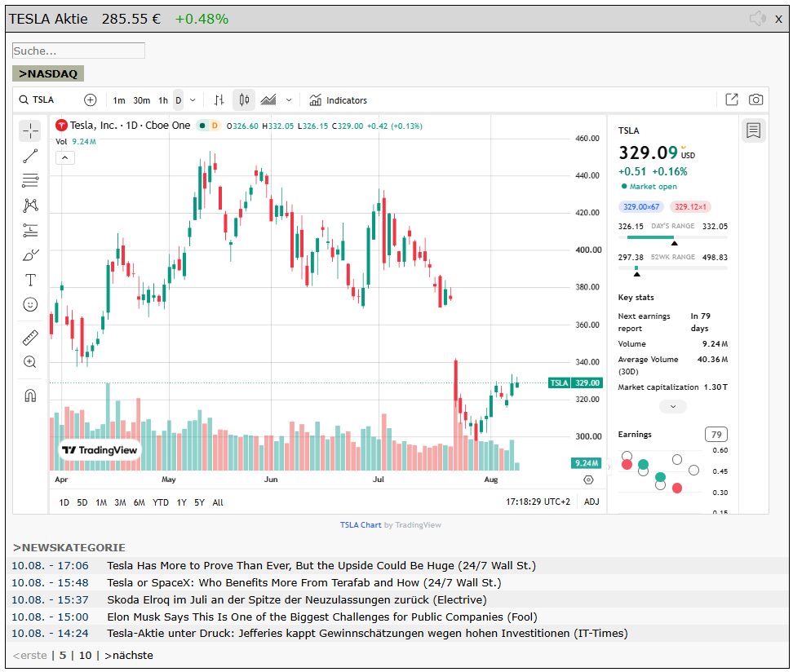This screenshot has height=672, width=793.
Task: Activate the zoom in tool
Action: [30, 362]
